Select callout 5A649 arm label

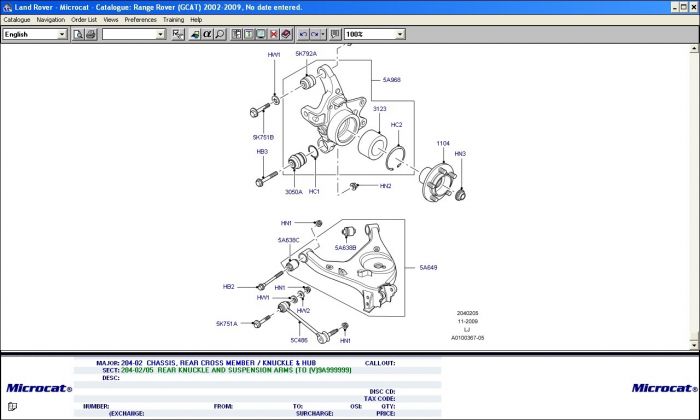point(428,268)
